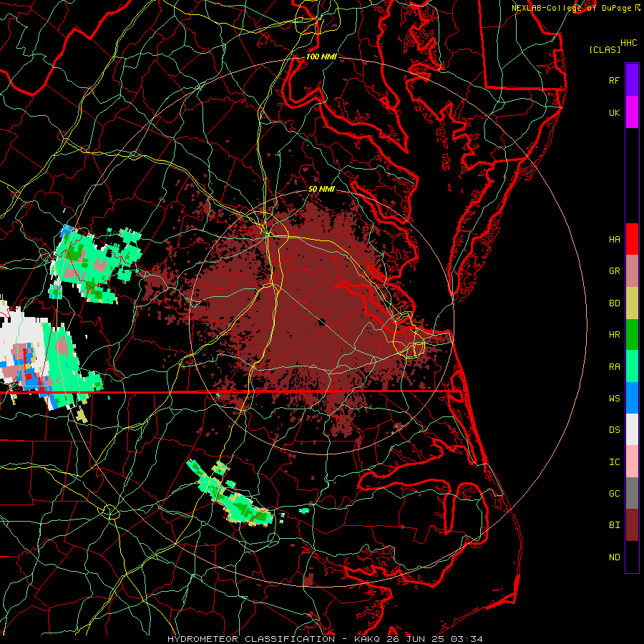Click the '50 NMI' range ring label
Viewport: 644px width, 644px height.
[321, 189]
